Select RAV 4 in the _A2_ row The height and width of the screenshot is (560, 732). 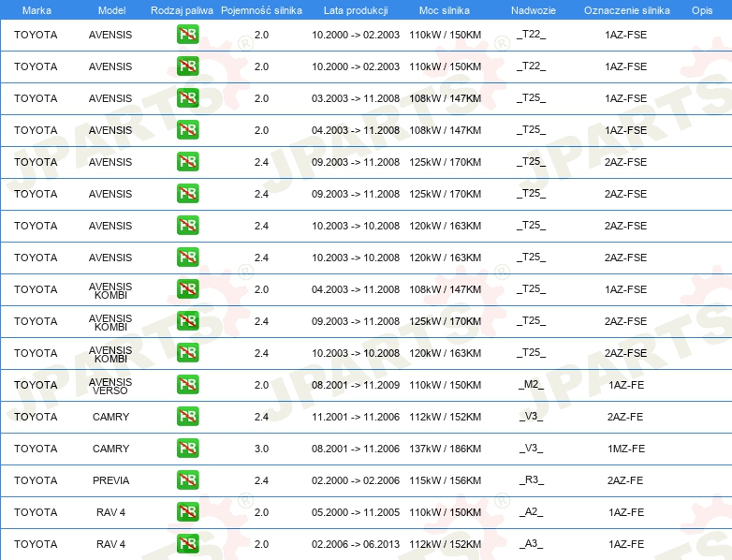point(110,512)
